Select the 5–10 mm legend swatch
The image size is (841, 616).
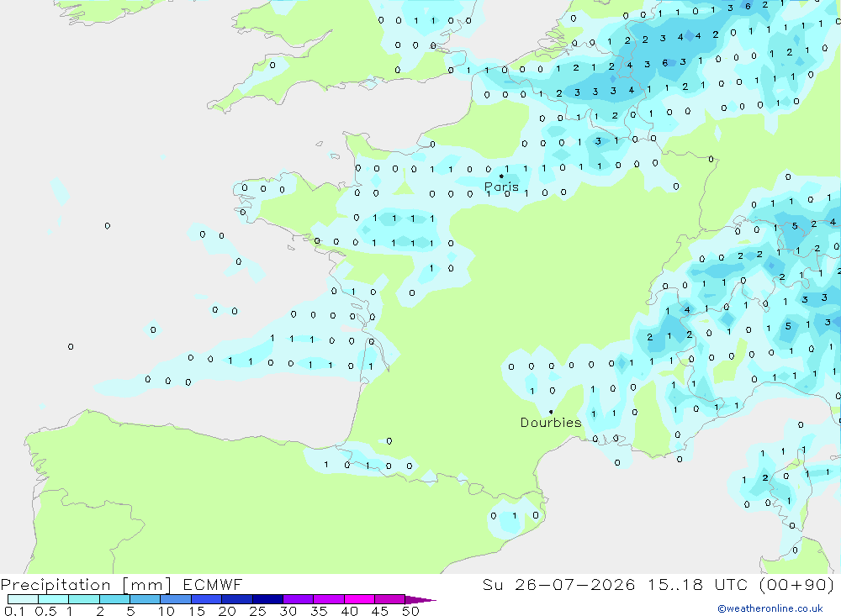click(x=145, y=599)
